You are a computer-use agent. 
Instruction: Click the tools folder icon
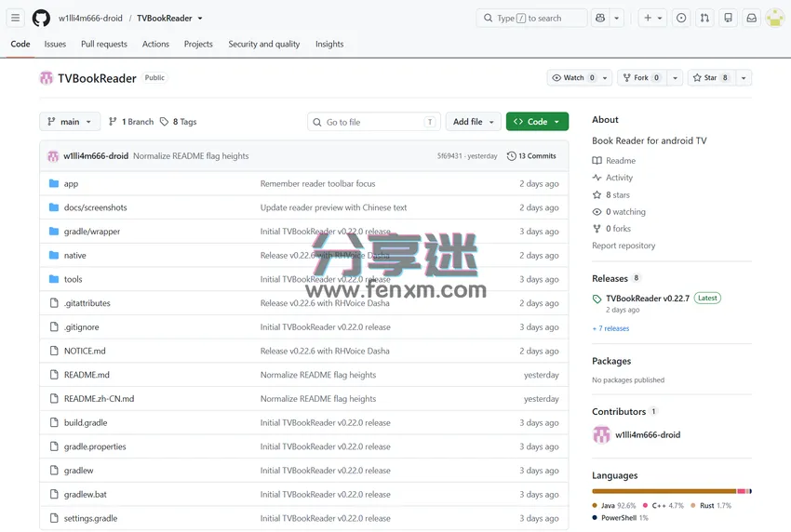click(x=54, y=279)
